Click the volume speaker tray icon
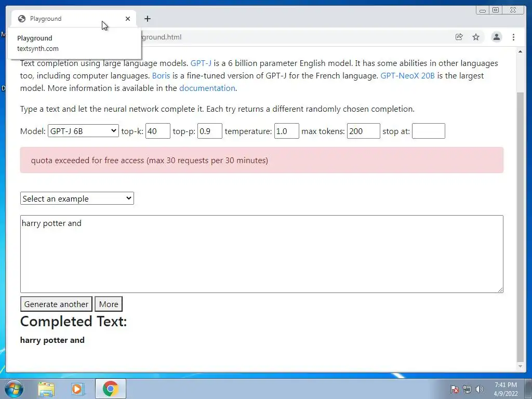532x399 pixels. click(x=479, y=389)
